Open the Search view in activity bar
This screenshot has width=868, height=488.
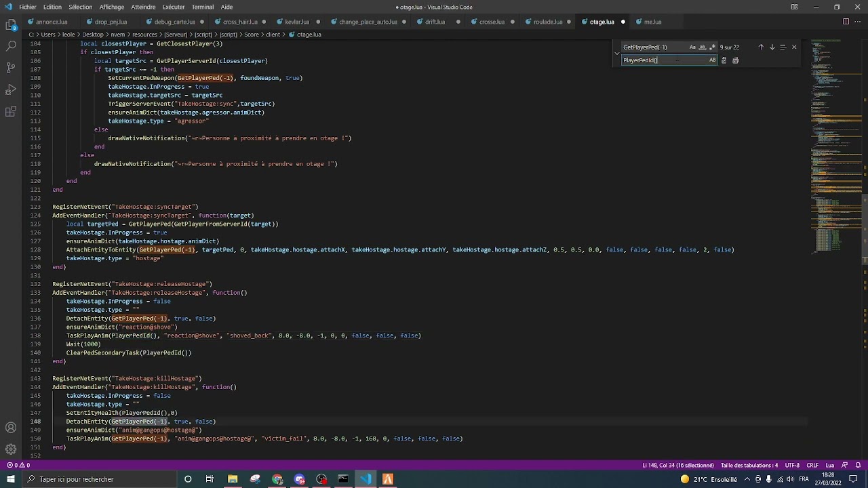(x=11, y=46)
